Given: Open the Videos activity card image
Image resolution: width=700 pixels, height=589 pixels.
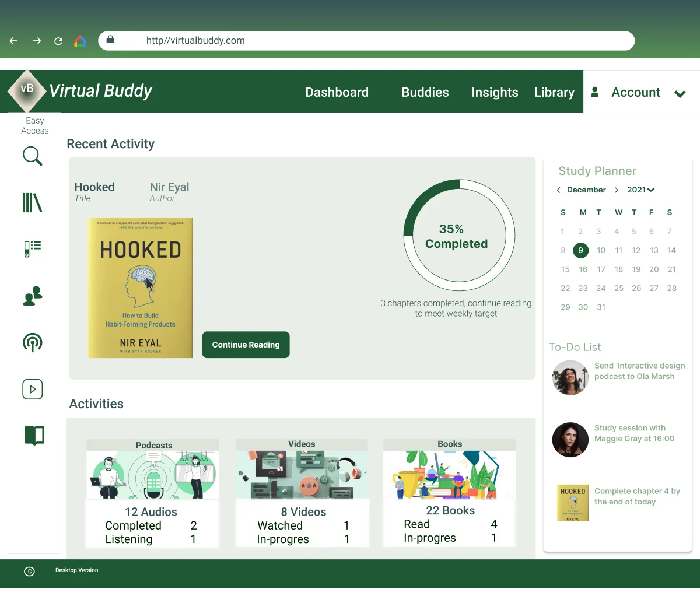Looking at the screenshot, I should [x=302, y=475].
